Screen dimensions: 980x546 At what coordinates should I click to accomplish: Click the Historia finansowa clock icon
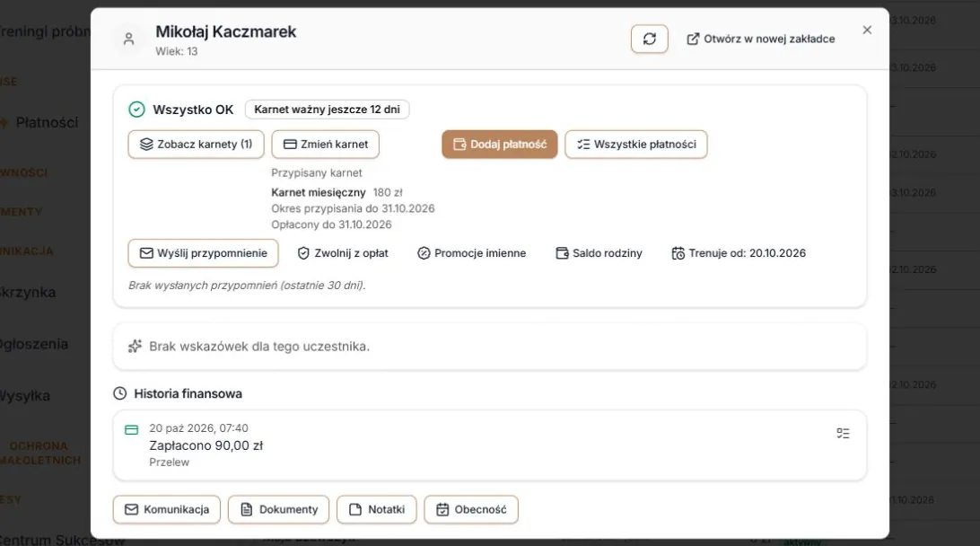coord(120,393)
